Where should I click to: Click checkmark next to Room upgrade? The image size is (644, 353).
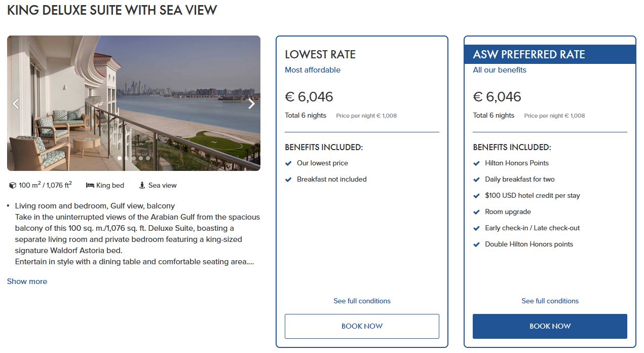click(476, 212)
